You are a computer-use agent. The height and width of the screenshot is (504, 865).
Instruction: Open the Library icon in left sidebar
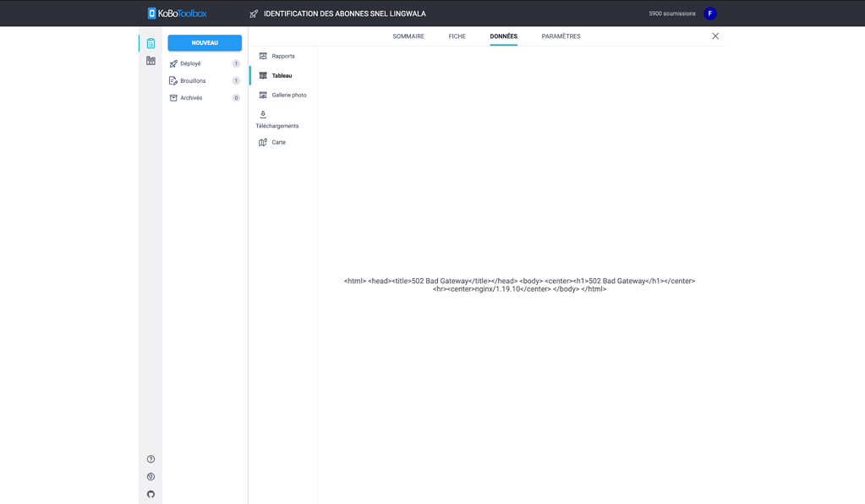[150, 60]
